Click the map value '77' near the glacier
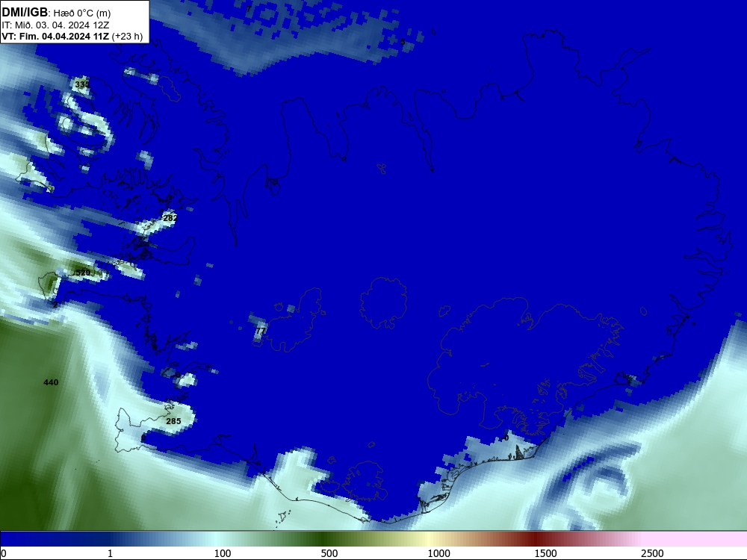 (x=261, y=331)
